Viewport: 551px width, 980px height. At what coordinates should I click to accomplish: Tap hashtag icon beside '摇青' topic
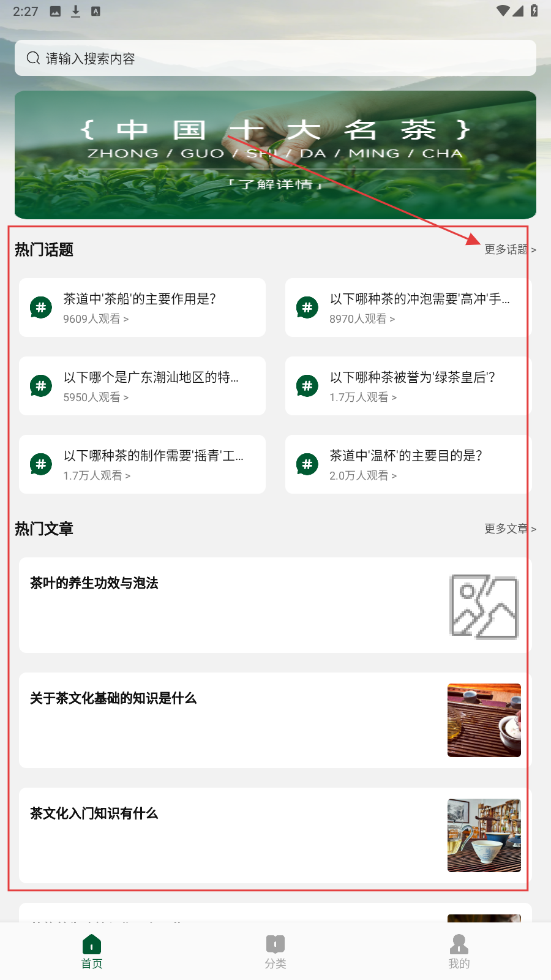coord(41,464)
